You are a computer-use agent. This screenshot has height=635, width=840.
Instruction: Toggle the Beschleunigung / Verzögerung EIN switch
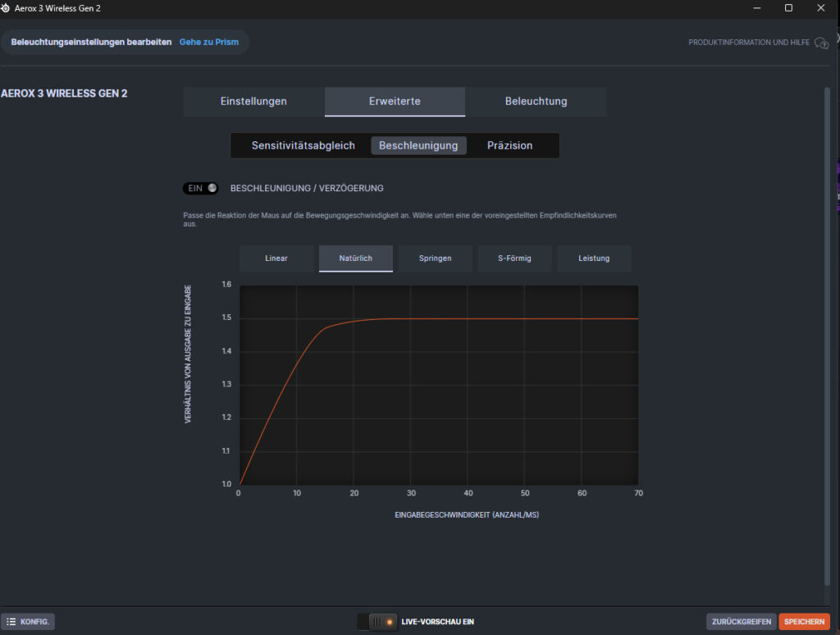tap(201, 188)
